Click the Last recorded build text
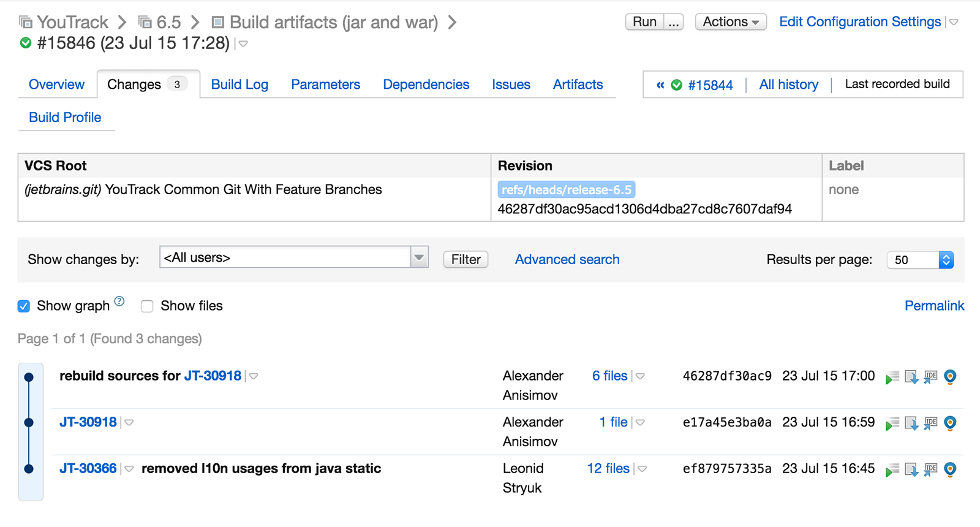Viewport: 980px width, 527px height. tap(897, 84)
